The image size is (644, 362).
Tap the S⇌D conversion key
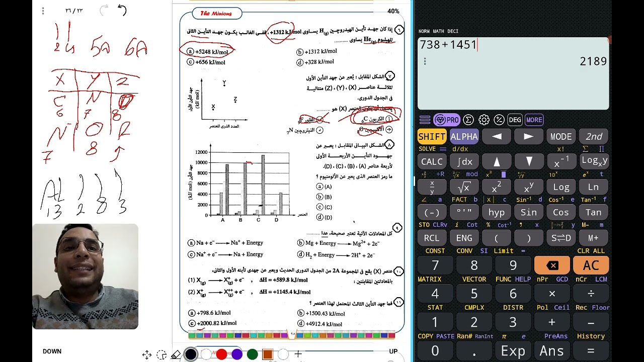[x=561, y=238]
